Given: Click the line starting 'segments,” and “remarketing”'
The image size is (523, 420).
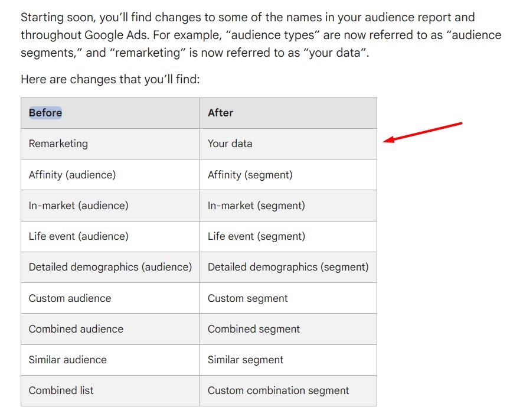Looking at the screenshot, I should pos(195,53).
